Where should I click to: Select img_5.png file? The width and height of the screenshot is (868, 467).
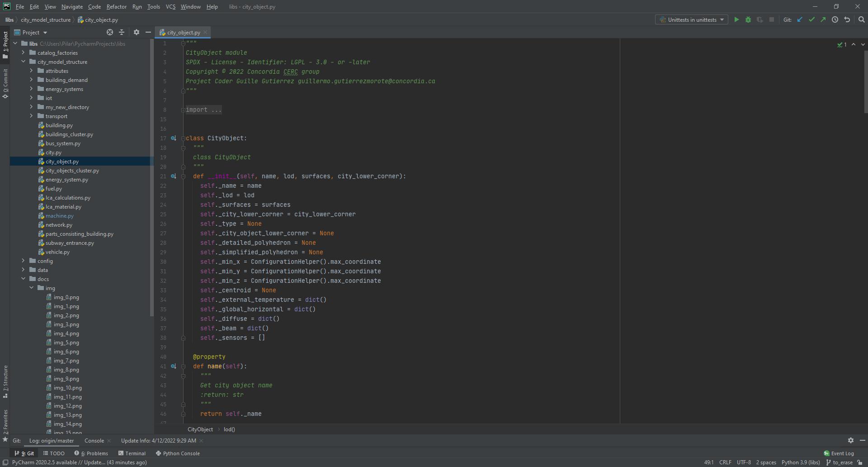(x=66, y=342)
